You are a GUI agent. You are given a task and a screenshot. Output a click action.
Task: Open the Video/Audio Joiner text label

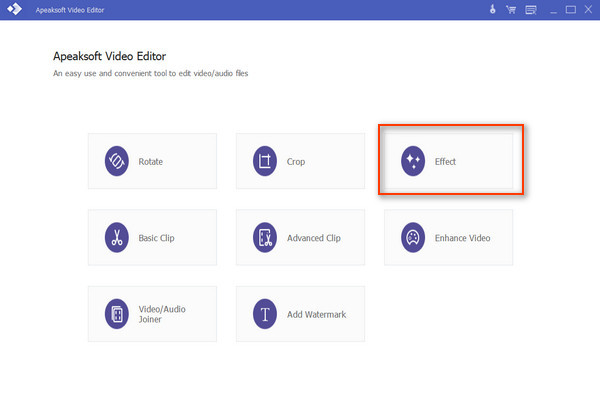162,314
